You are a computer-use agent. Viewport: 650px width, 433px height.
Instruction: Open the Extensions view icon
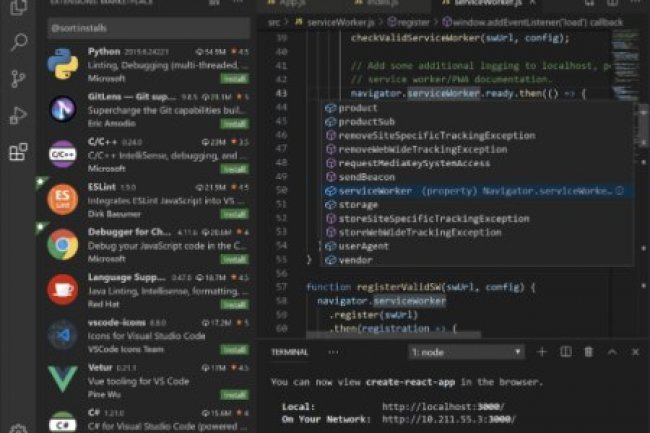[x=18, y=152]
